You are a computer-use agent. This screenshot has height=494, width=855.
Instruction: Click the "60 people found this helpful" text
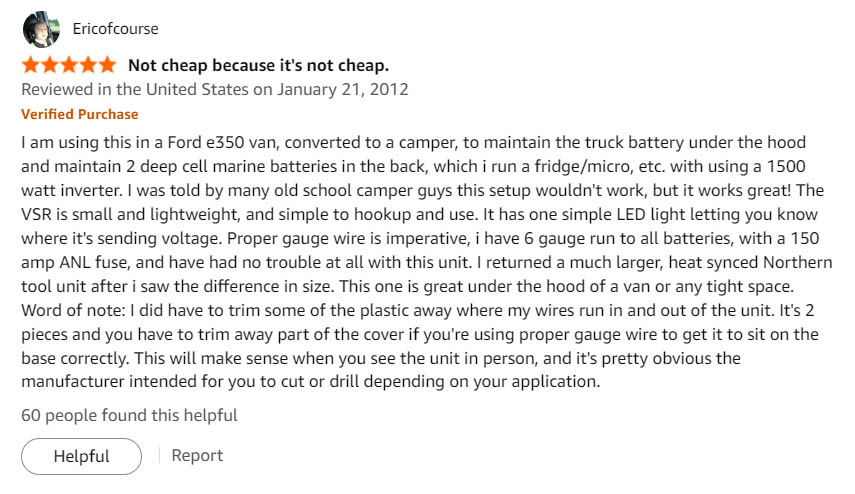click(129, 414)
